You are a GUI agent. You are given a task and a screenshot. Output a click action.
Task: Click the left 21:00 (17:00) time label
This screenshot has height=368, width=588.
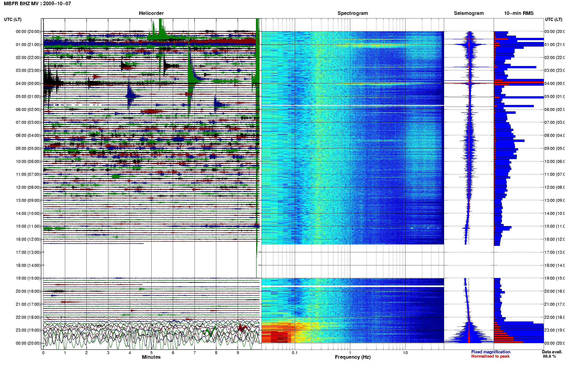click(28, 304)
